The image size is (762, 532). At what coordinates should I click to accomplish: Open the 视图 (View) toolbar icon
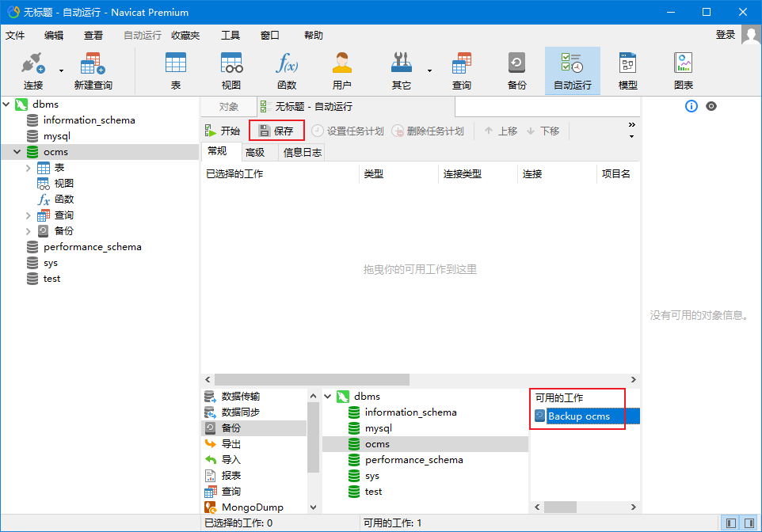[x=231, y=70]
